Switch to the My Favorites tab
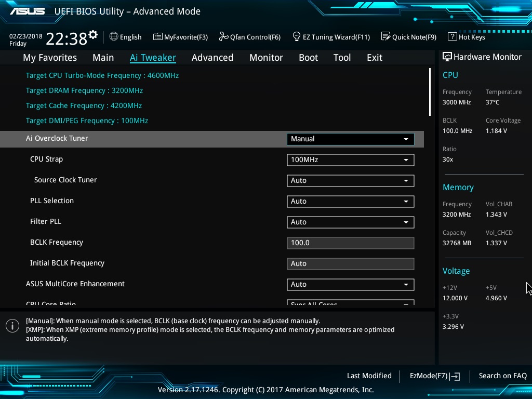Screen dimensions: 532x399 pos(50,58)
